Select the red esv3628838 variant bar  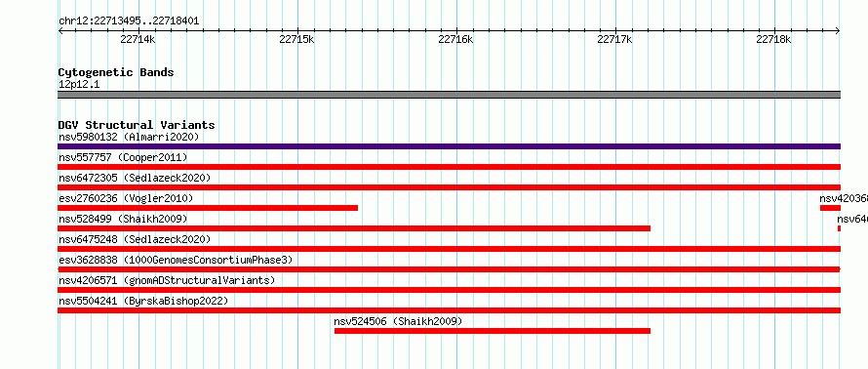tap(449, 269)
